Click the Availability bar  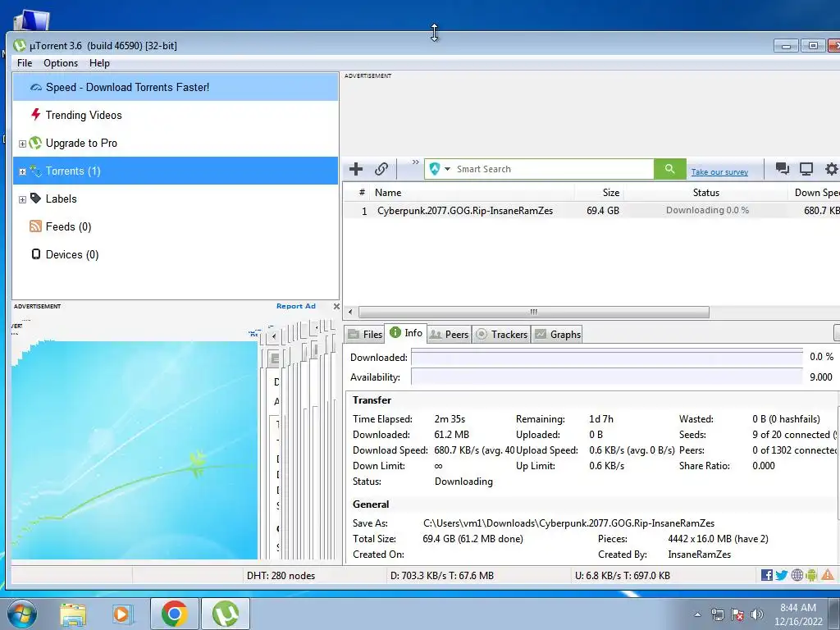(607, 377)
